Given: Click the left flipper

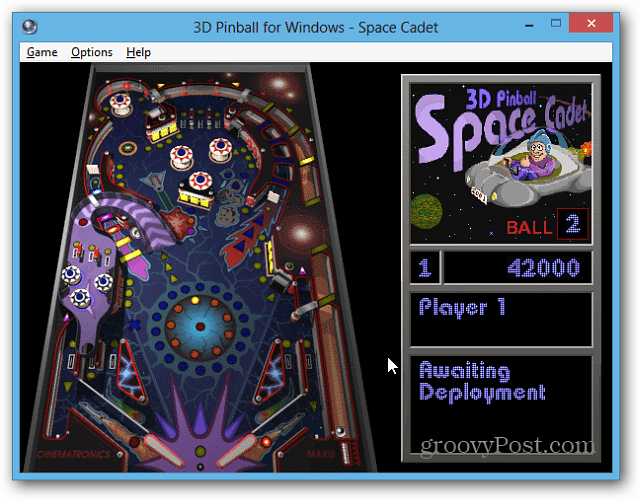Looking at the screenshot, I should [162, 451].
